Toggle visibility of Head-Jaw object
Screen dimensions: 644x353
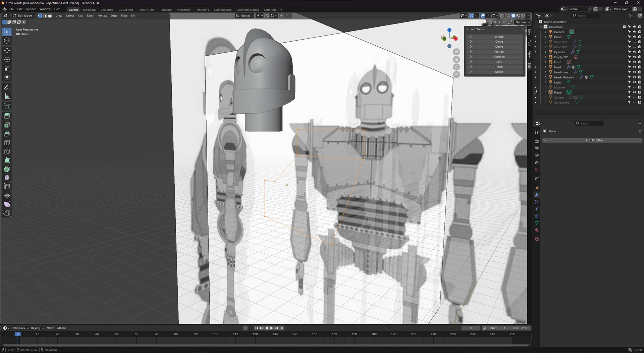pyautogui.click(x=634, y=72)
